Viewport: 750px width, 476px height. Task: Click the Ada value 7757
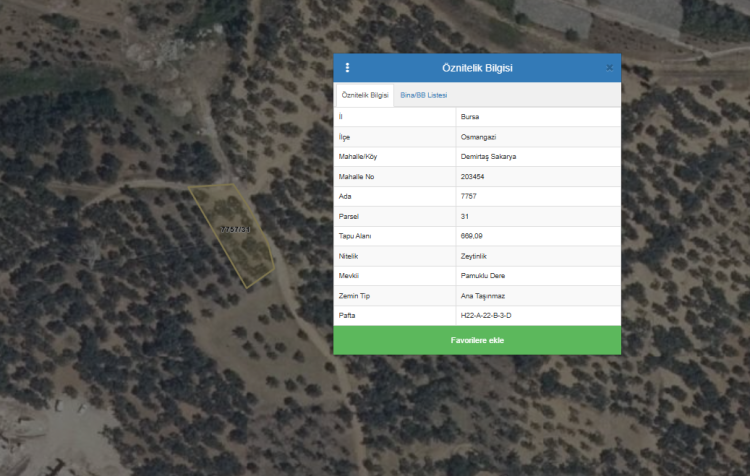pyautogui.click(x=468, y=196)
